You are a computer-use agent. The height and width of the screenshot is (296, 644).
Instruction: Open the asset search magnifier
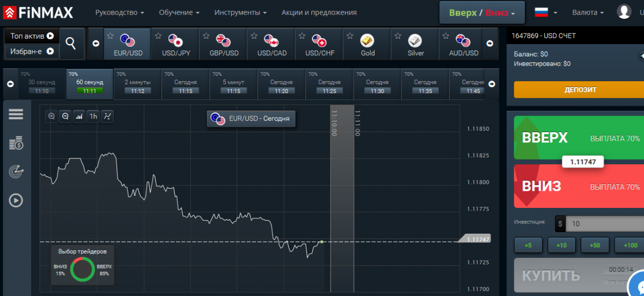[71, 44]
